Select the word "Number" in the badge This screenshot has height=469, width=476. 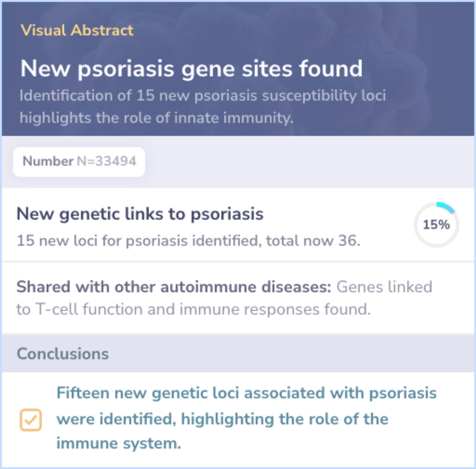(x=48, y=161)
